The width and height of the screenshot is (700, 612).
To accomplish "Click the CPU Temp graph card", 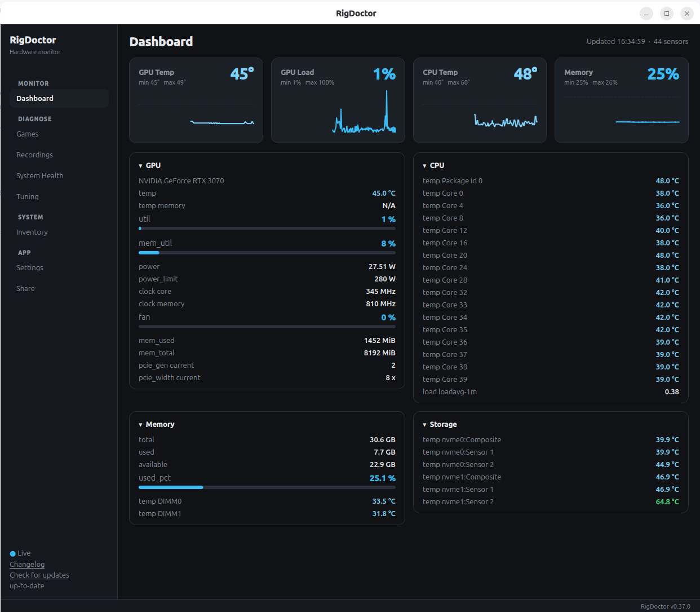I will pos(480,100).
